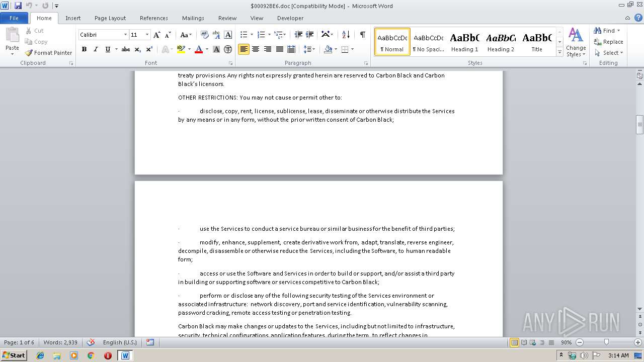Open the Select dropdown in Editing
644x362 pixels.
[x=609, y=53]
